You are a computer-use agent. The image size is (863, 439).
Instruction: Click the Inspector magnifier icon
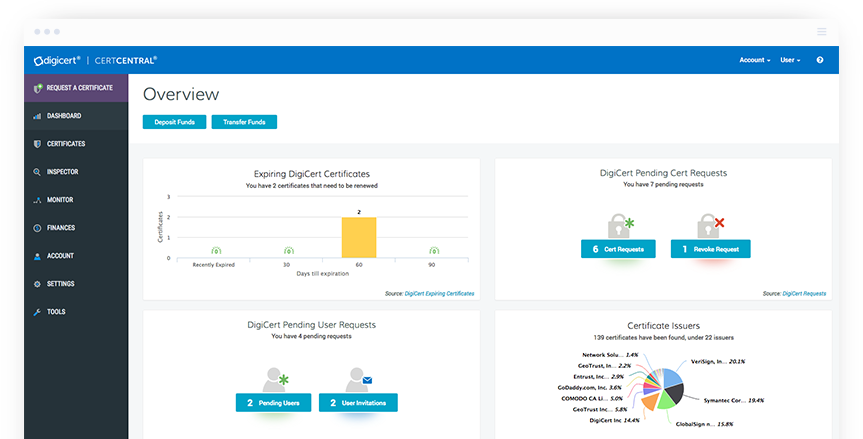click(37, 172)
